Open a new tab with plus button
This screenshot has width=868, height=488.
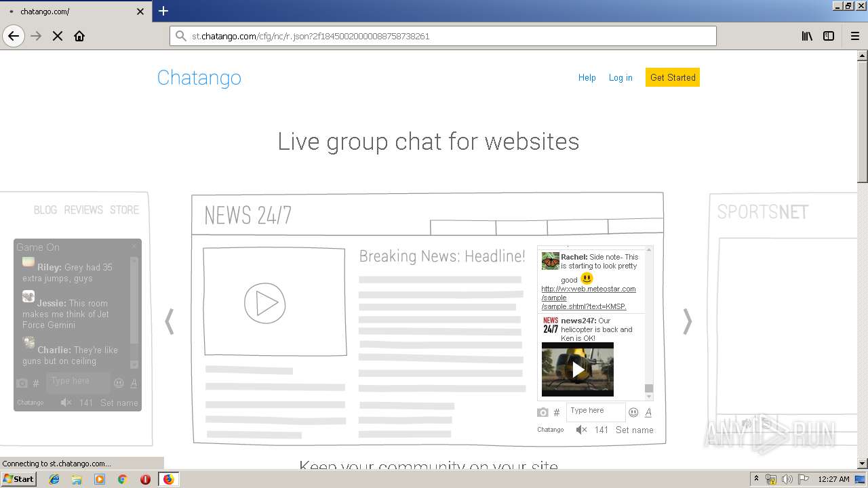[x=163, y=11]
